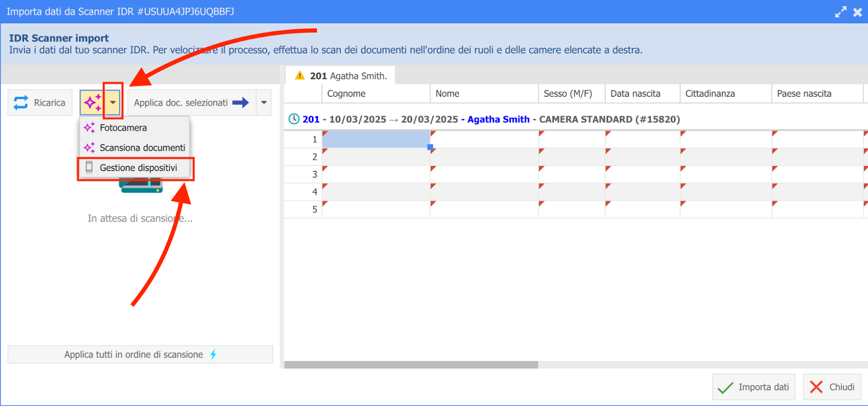The height and width of the screenshot is (406, 868).
Task: Expand the dialog with the maximize arrows icon
Action: 840,12
